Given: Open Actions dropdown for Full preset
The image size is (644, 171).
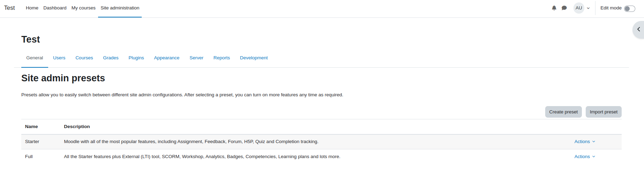Looking at the screenshot, I should (x=585, y=157).
